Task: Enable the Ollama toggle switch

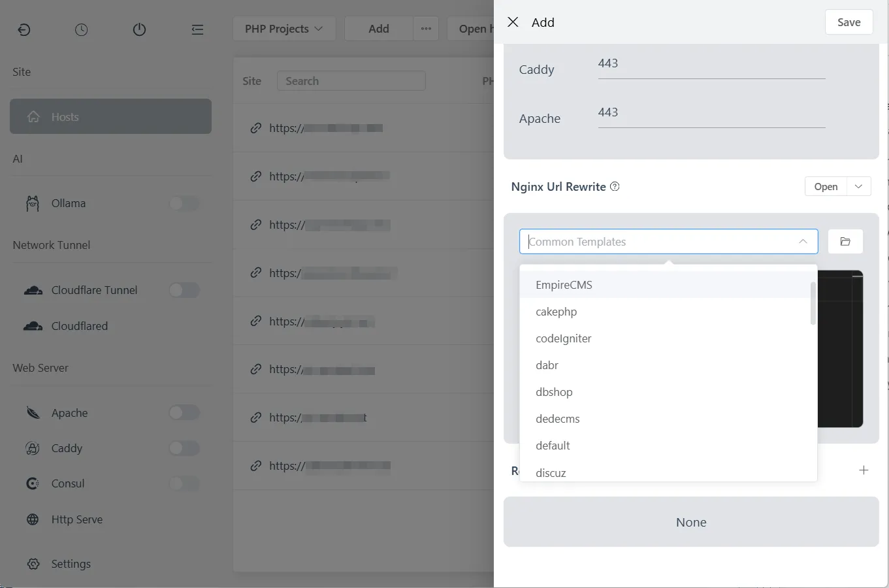Action: 184,203
